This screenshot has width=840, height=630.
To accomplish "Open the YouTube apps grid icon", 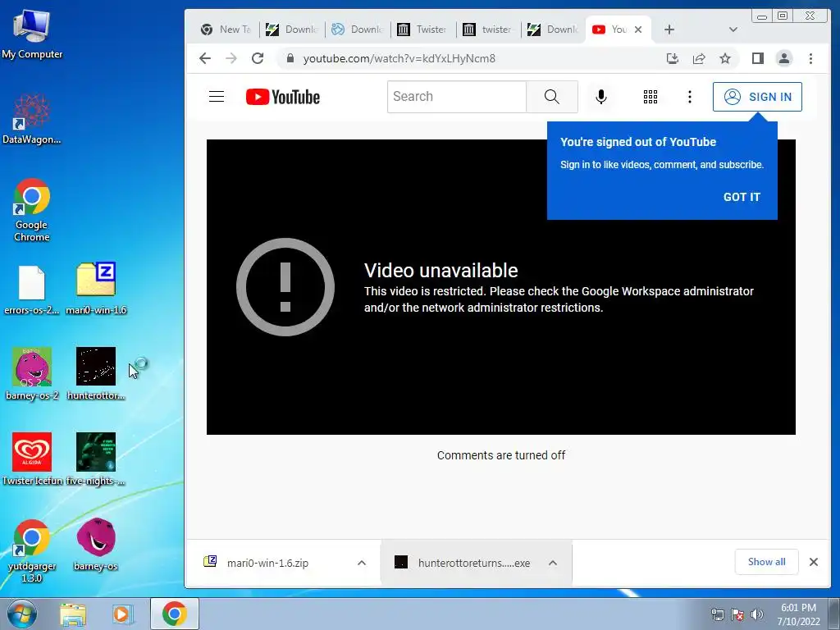I will pos(650,97).
